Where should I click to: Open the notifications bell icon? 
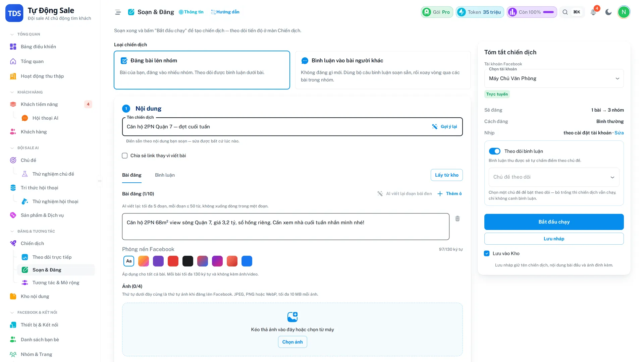(593, 12)
